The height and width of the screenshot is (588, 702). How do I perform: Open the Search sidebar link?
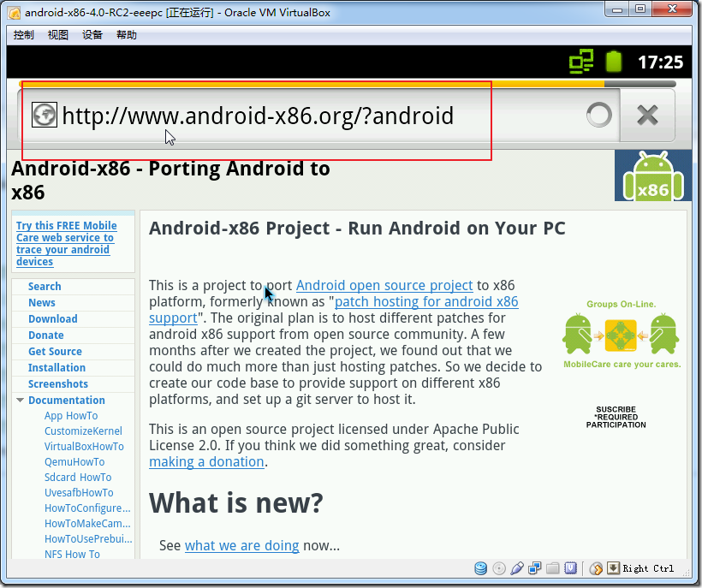click(x=45, y=287)
